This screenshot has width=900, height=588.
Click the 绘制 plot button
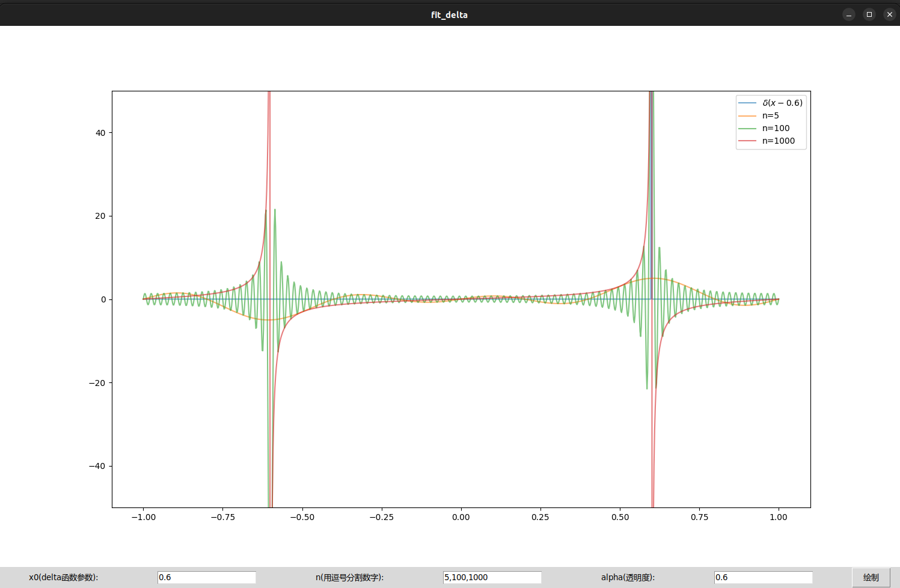[871, 577]
